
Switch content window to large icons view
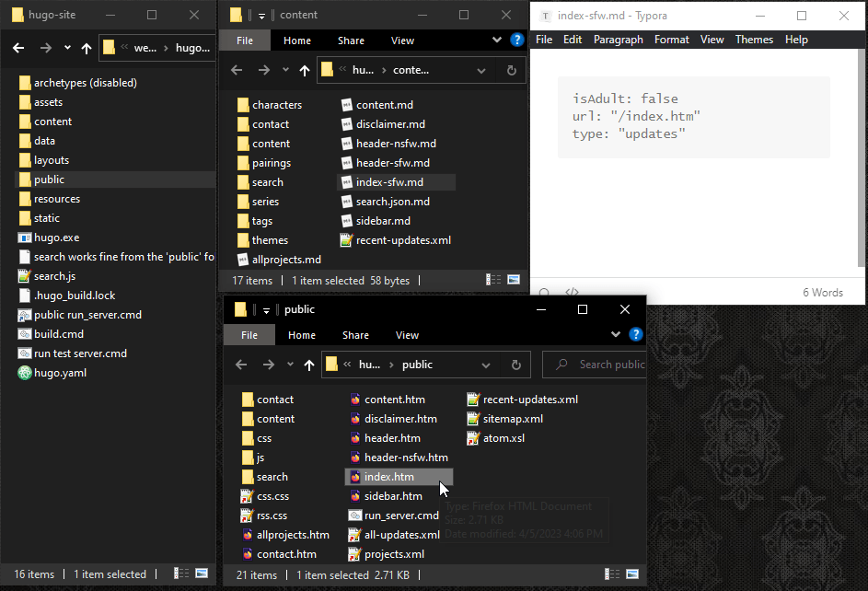(513, 280)
